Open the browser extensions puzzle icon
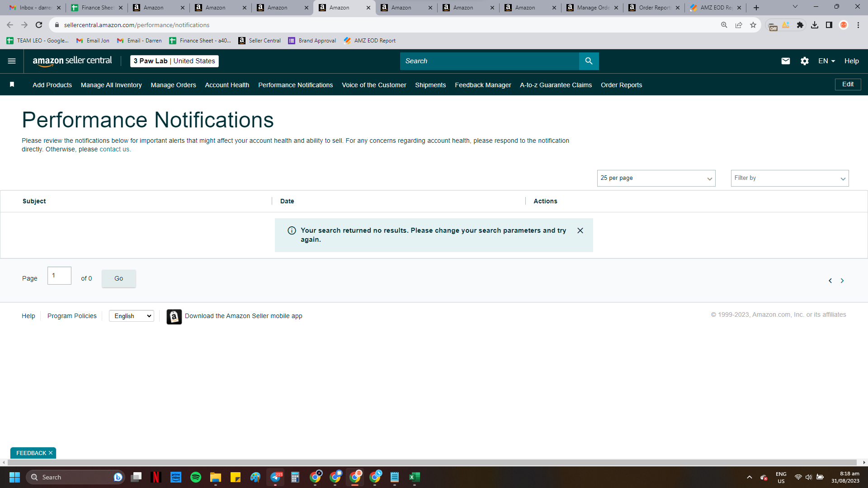Viewport: 868px width, 488px height. (x=800, y=25)
